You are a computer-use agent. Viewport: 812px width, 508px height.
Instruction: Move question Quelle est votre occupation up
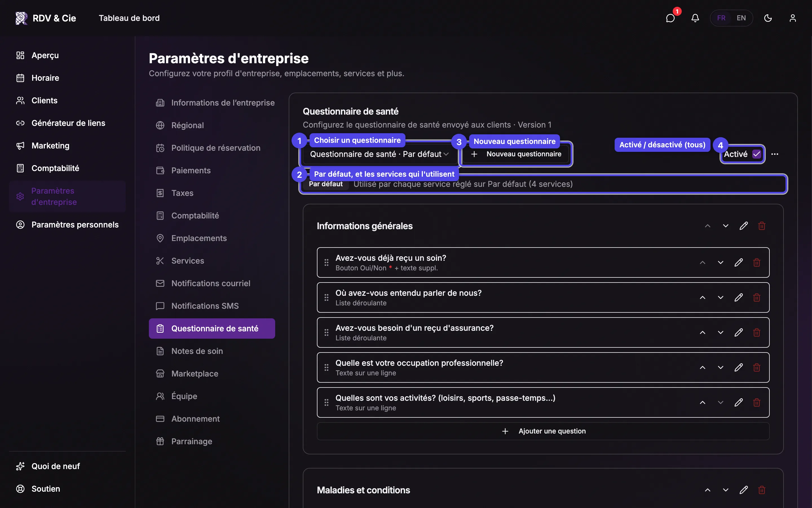[x=702, y=367]
